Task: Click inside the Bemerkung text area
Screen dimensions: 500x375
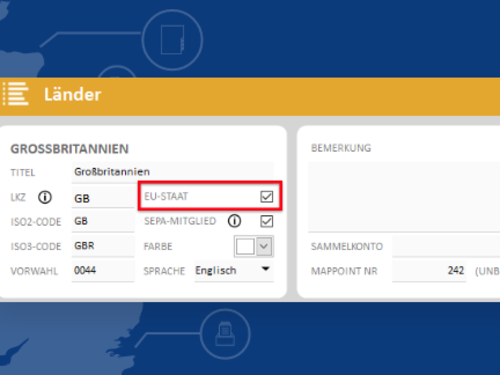Action: point(404,197)
